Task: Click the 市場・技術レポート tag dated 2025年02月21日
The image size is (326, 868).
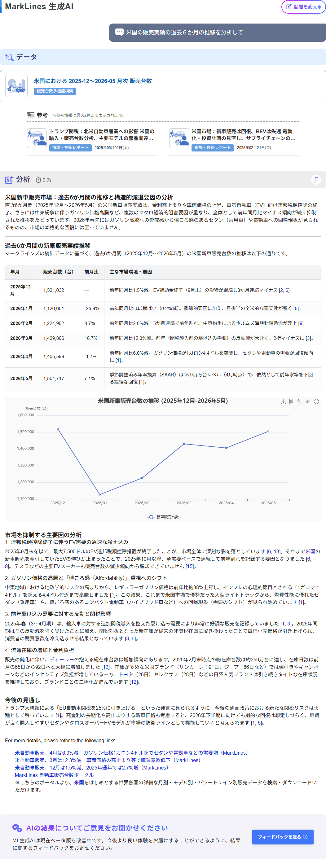Action: 212,147
